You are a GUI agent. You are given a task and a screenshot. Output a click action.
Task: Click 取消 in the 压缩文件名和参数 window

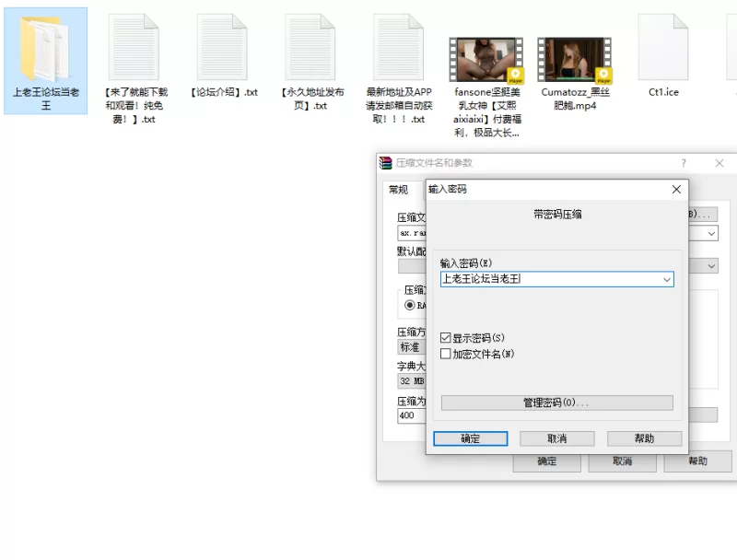pyautogui.click(x=623, y=461)
